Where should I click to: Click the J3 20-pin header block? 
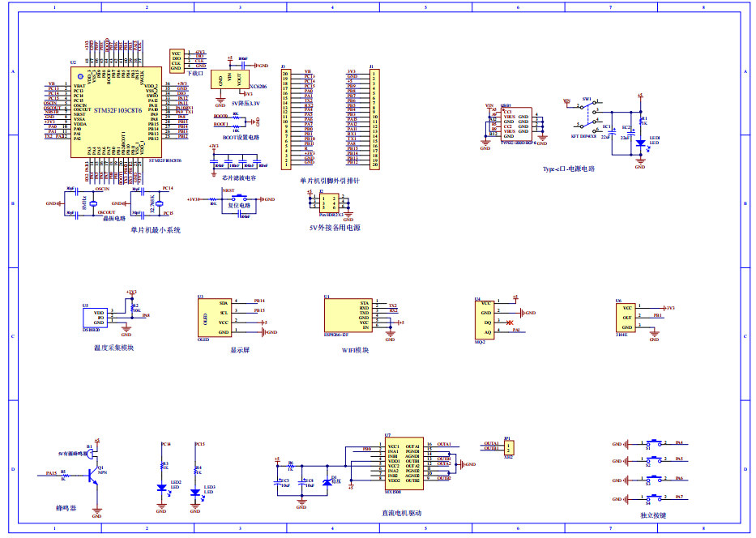click(285, 119)
